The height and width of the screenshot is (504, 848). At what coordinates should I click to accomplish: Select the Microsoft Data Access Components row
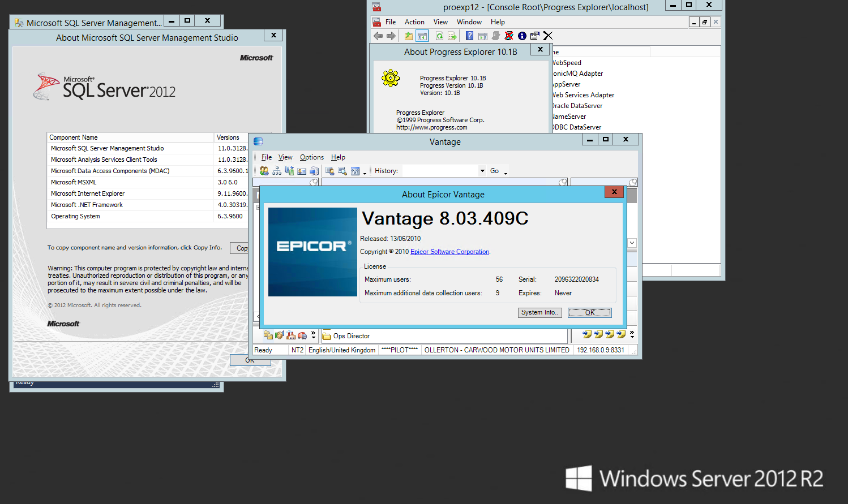tap(148, 171)
